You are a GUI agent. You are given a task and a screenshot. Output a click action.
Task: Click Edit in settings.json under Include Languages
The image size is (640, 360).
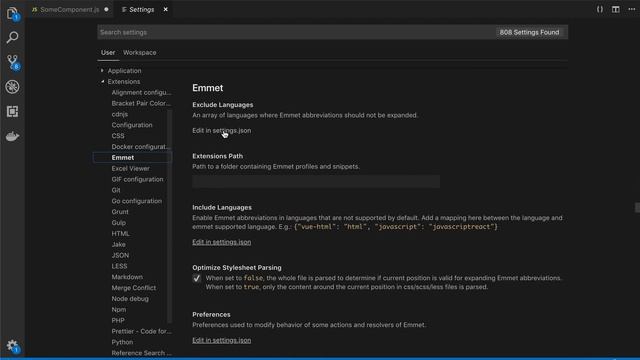tap(222, 242)
